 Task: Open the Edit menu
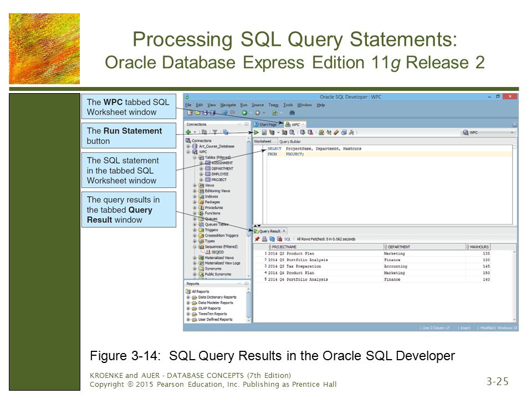[199, 105]
